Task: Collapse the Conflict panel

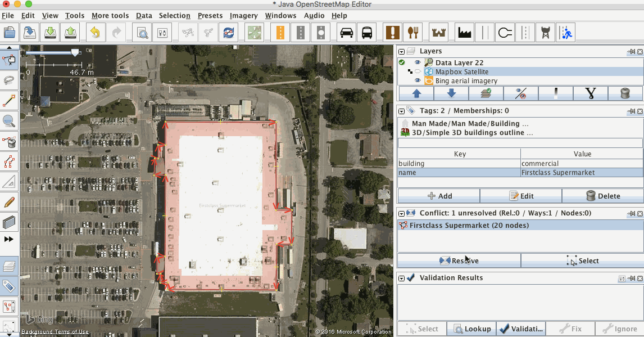Action: point(401,213)
